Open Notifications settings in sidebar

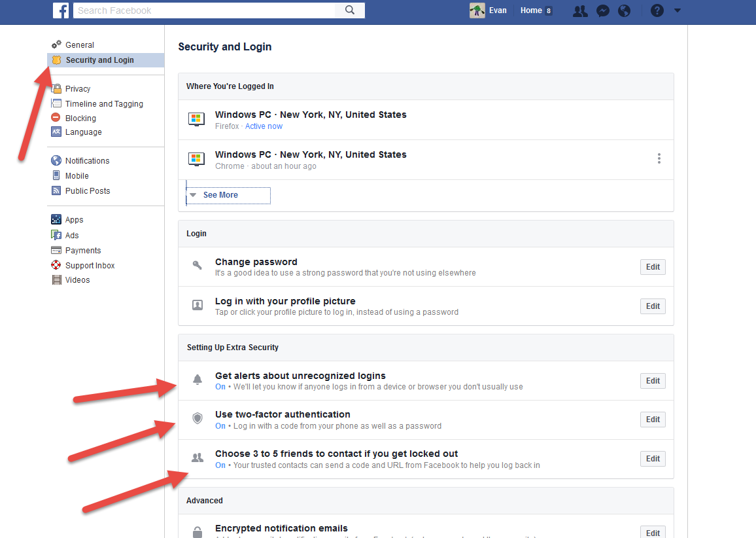click(87, 160)
